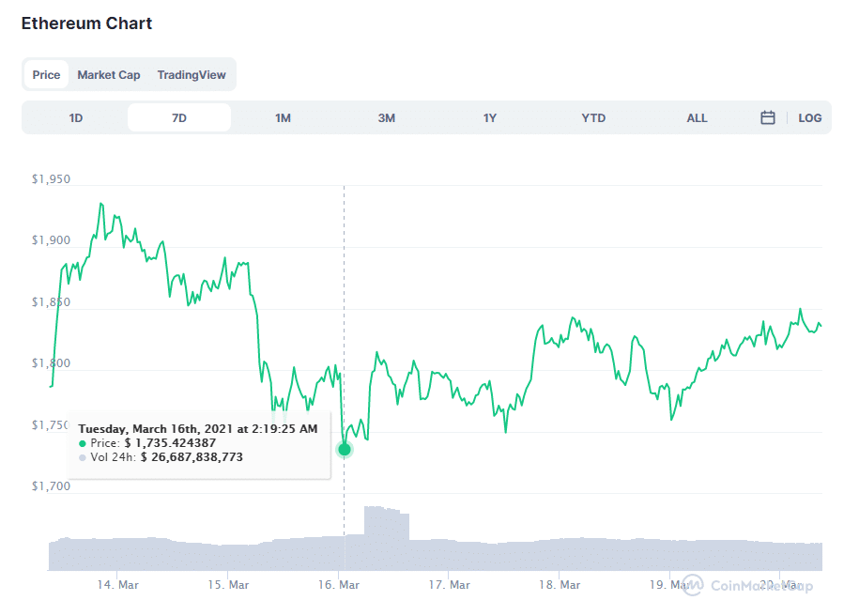Image resolution: width=859 pixels, height=616 pixels.
Task: Click the 14. Mar axis label
Action: click(x=117, y=585)
